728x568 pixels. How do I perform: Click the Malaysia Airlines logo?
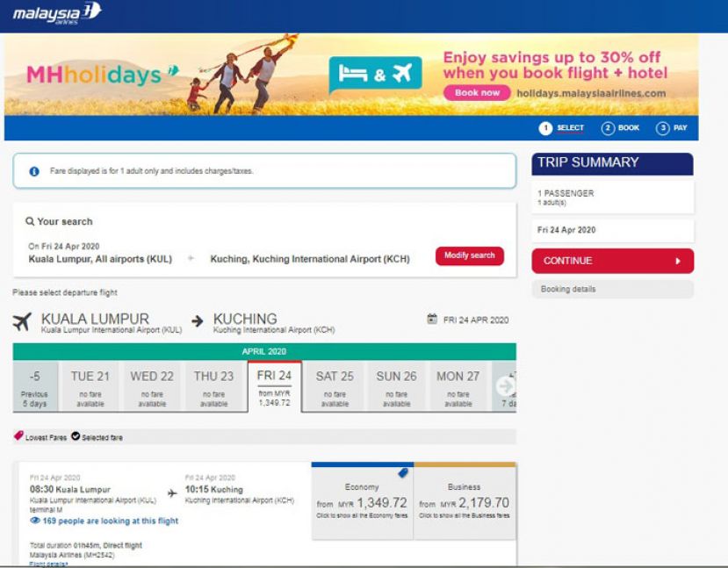coord(57,12)
